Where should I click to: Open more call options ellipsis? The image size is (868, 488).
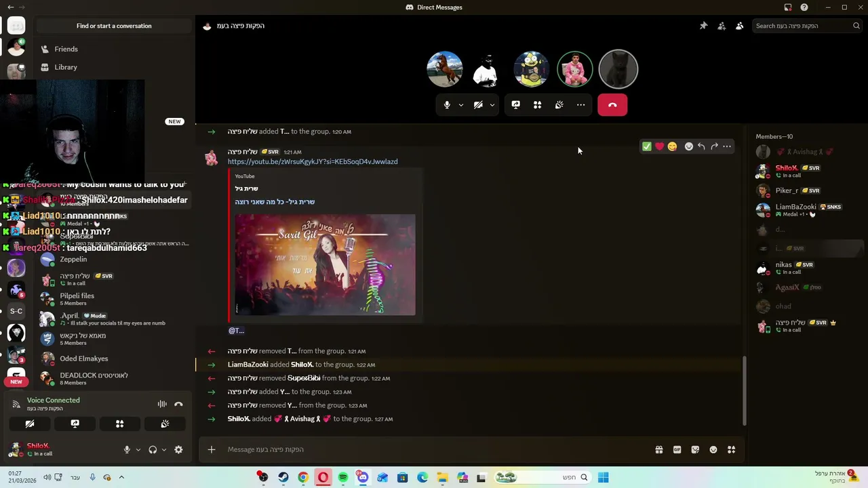tap(581, 105)
